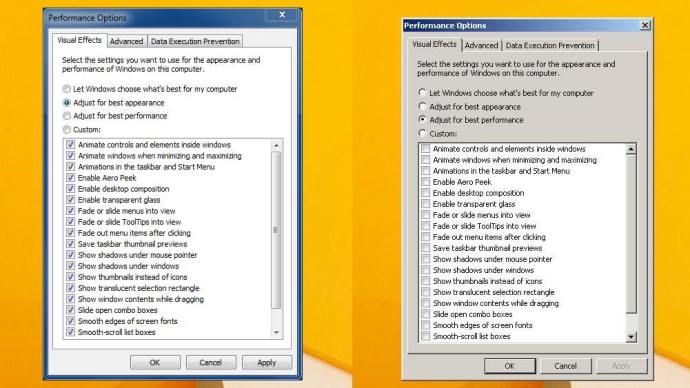This screenshot has height=388, width=690.
Task: Uncheck Smooth-scroll list boxes in left dialog
Action: click(70, 332)
